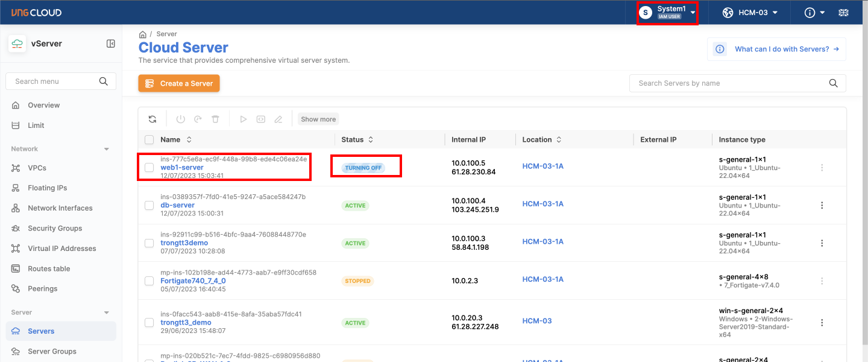The height and width of the screenshot is (362, 868).
Task: Click the refresh server list icon
Action: click(x=153, y=119)
